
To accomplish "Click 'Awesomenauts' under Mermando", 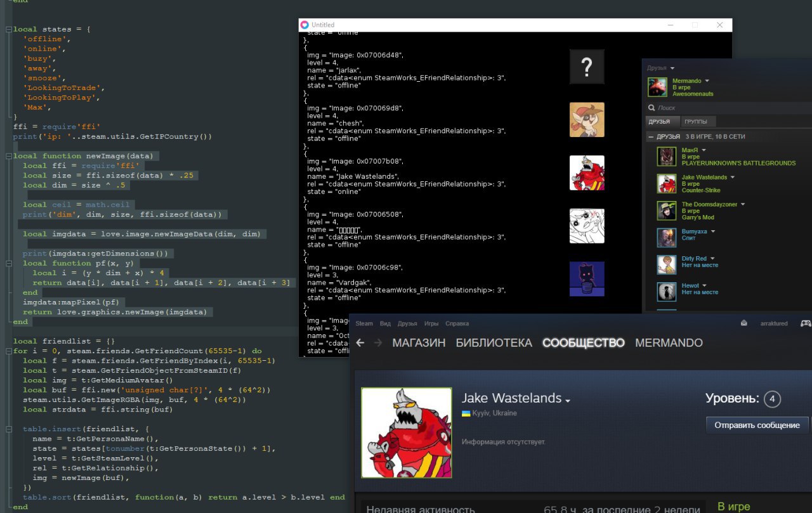I will click(693, 94).
